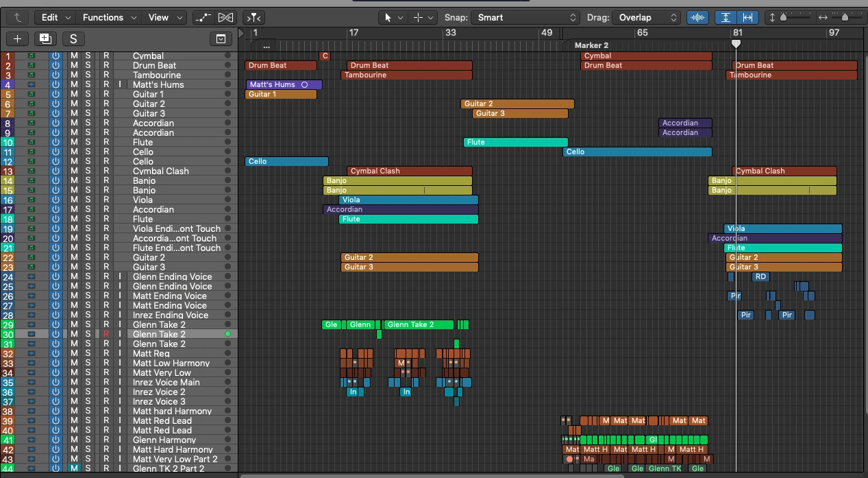Toggle the waveform zoom button
868x478 pixels.
(697, 17)
